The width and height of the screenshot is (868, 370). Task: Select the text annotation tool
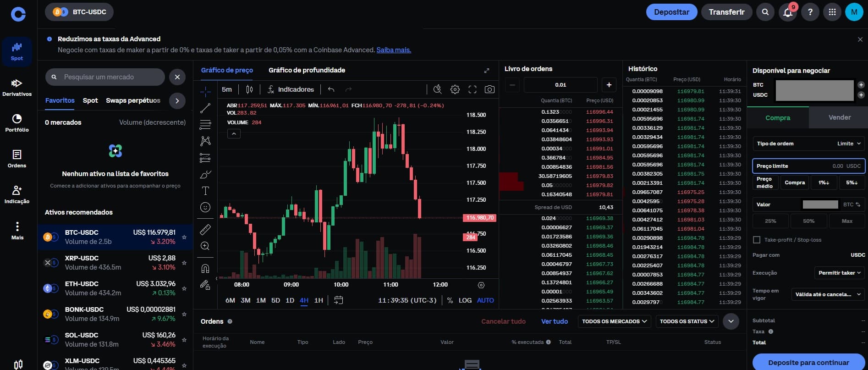point(205,191)
